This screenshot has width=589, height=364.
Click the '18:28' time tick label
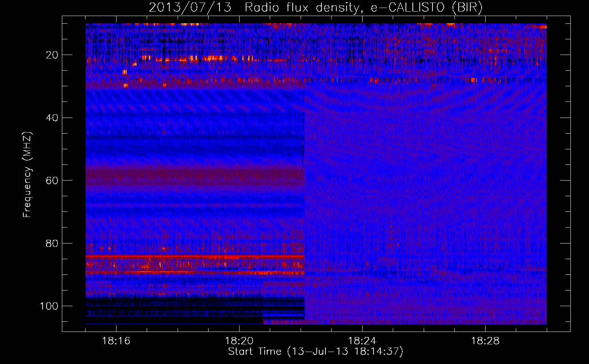(x=485, y=341)
